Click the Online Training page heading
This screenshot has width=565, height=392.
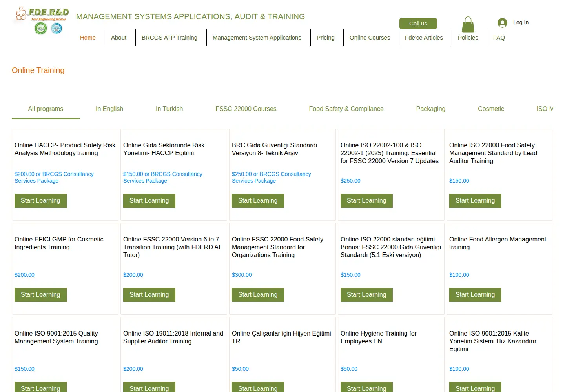(x=38, y=70)
